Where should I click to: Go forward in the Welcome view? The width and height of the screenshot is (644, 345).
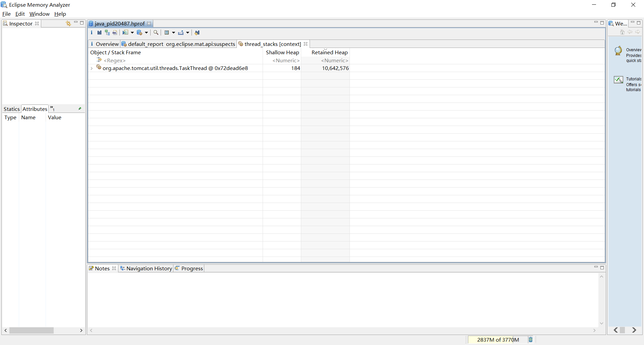638,32
